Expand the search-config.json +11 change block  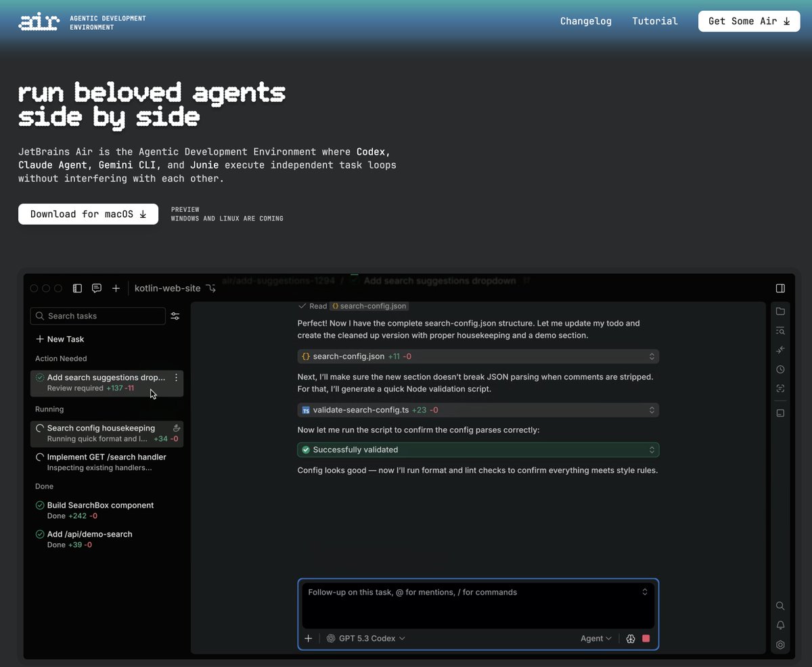point(478,356)
